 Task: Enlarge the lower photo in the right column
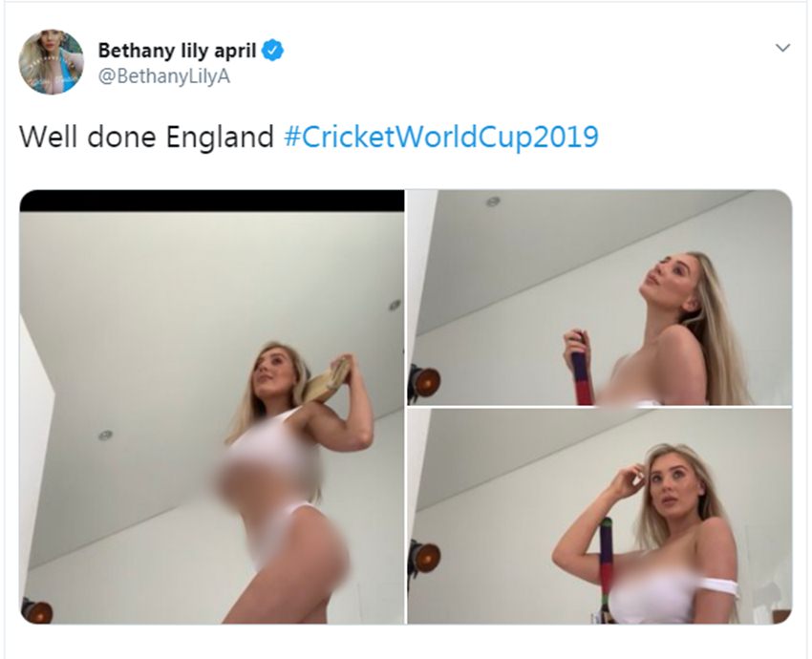coord(599,517)
